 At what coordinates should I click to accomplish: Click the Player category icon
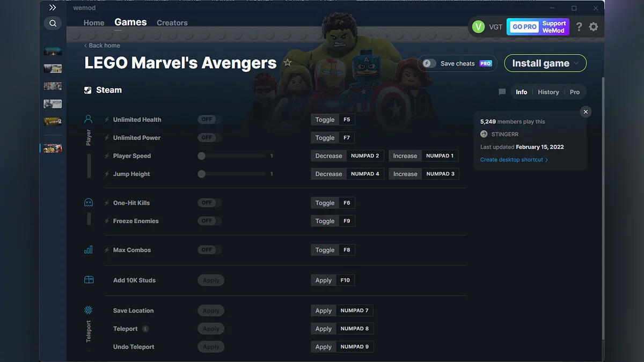point(89,119)
